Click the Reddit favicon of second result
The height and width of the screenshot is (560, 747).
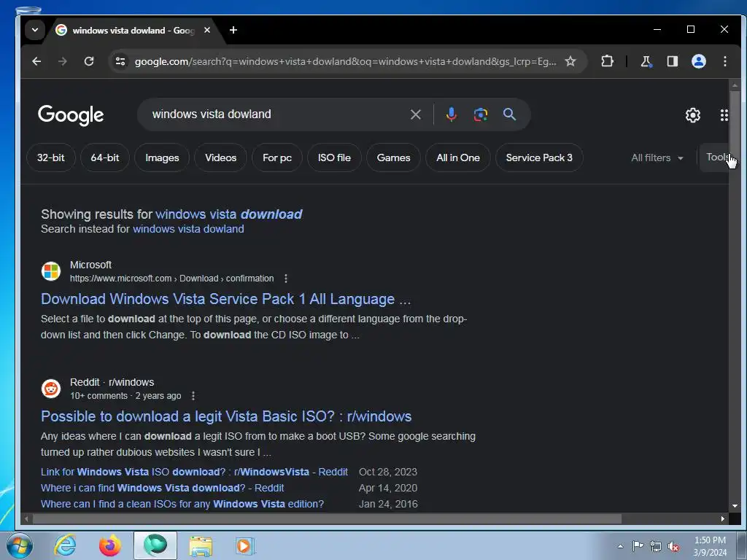point(51,389)
